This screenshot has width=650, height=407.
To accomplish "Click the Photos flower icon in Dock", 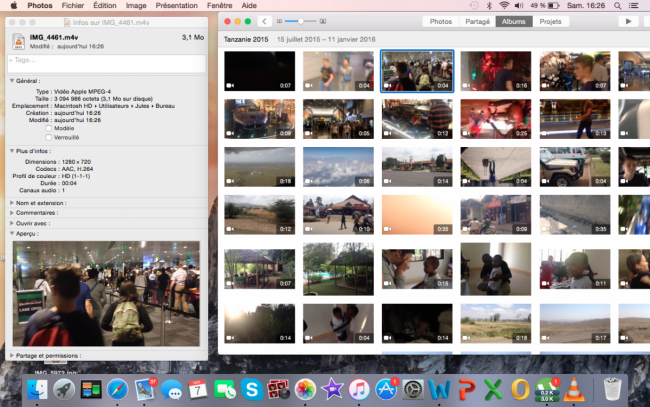I will click(306, 389).
